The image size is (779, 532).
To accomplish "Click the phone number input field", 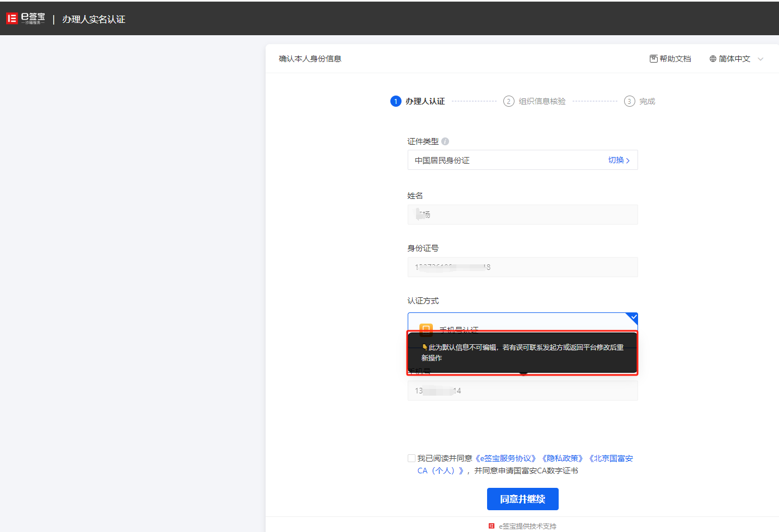I will (522, 391).
